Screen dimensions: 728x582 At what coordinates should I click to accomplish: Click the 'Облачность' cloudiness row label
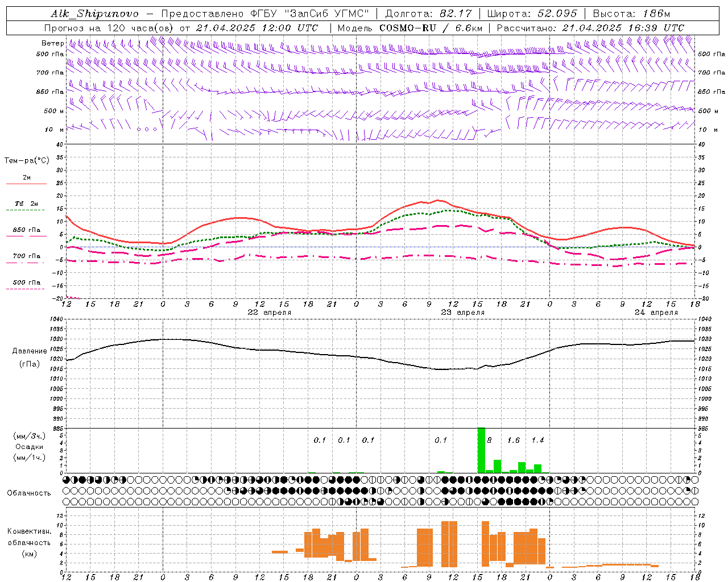(29, 493)
